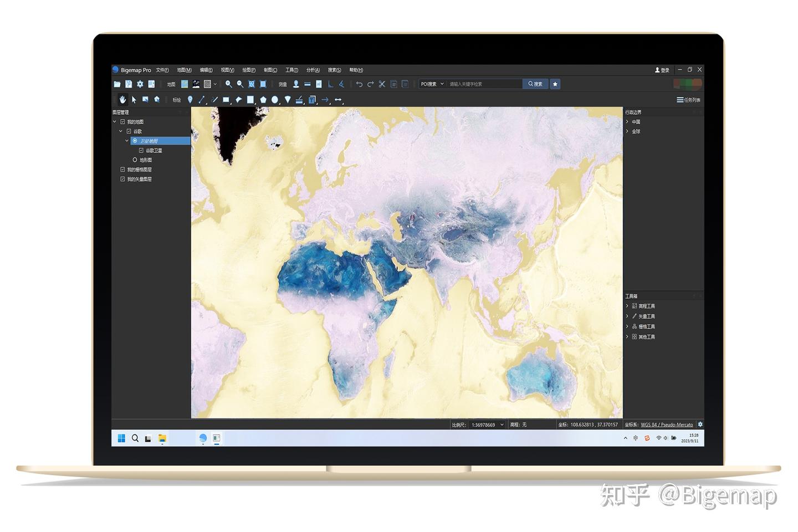This screenshot has width=798, height=532.
Task: Open the coordinate system settings gear
Action: tap(699, 424)
